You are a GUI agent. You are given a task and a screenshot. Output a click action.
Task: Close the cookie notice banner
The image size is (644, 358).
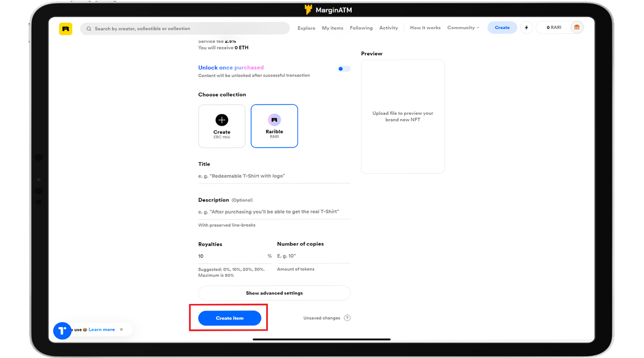pyautogui.click(x=122, y=330)
